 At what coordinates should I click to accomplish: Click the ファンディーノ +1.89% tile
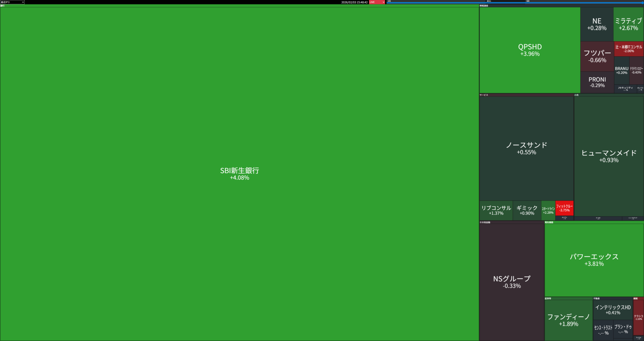569,320
